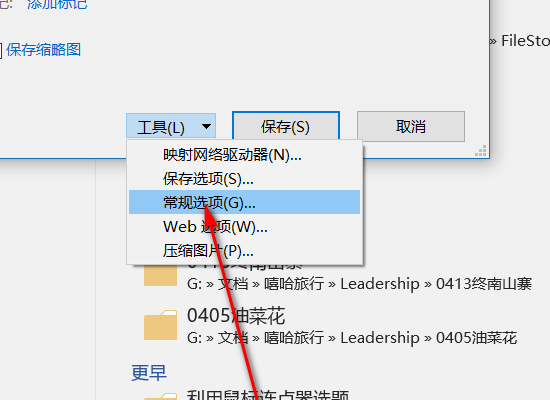The width and height of the screenshot is (550, 400).
Task: Open the 工具(L) dropdown button
Action: point(171,126)
